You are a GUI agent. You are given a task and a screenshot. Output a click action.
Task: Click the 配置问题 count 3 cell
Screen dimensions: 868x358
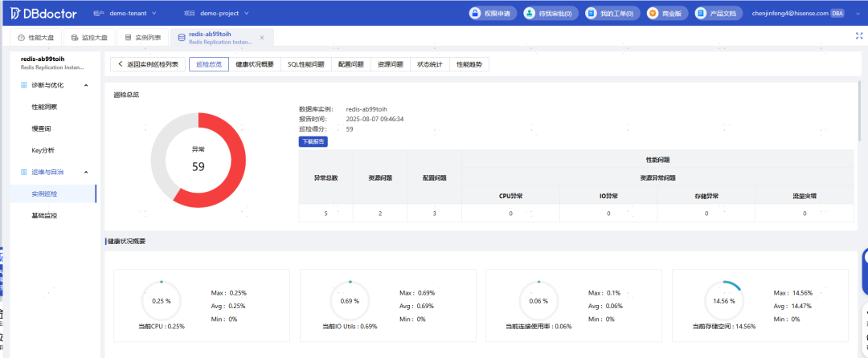pyautogui.click(x=435, y=214)
